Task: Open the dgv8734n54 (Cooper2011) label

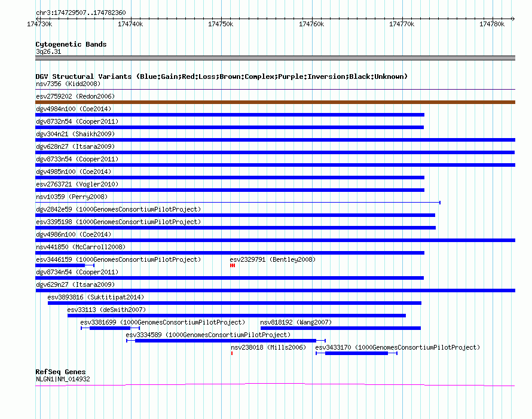Action: click(77, 272)
